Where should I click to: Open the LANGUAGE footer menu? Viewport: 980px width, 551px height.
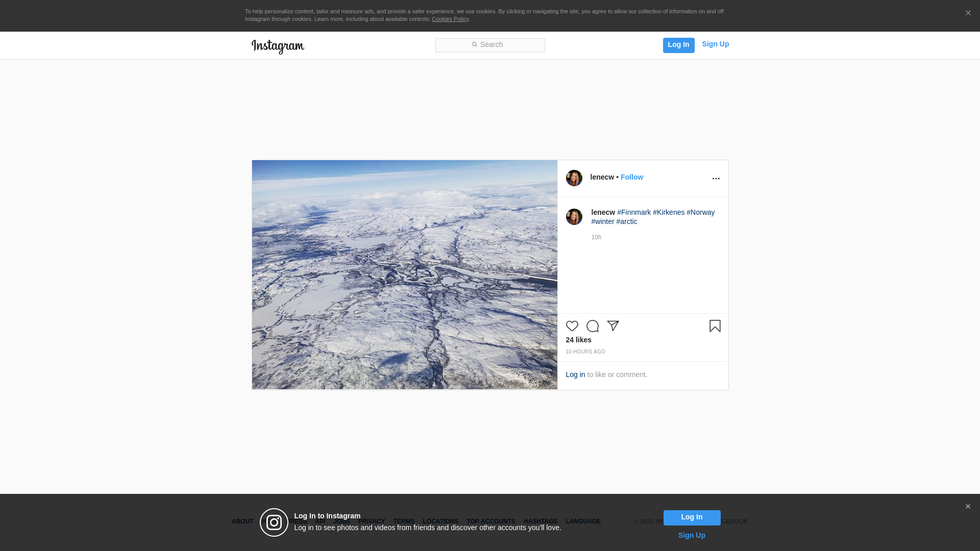[x=583, y=521]
